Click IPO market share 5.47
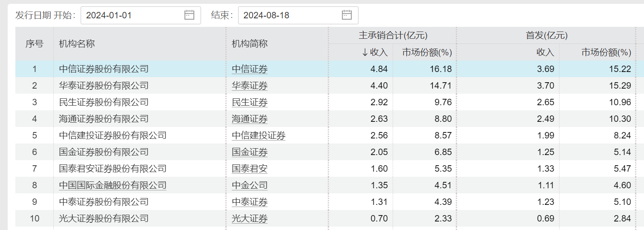 [x=622, y=169]
